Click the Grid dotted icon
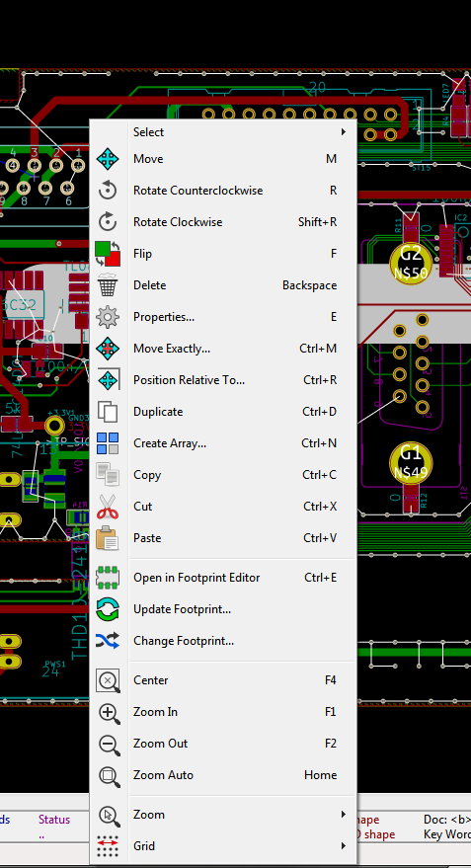The height and width of the screenshot is (868, 471). (x=108, y=846)
